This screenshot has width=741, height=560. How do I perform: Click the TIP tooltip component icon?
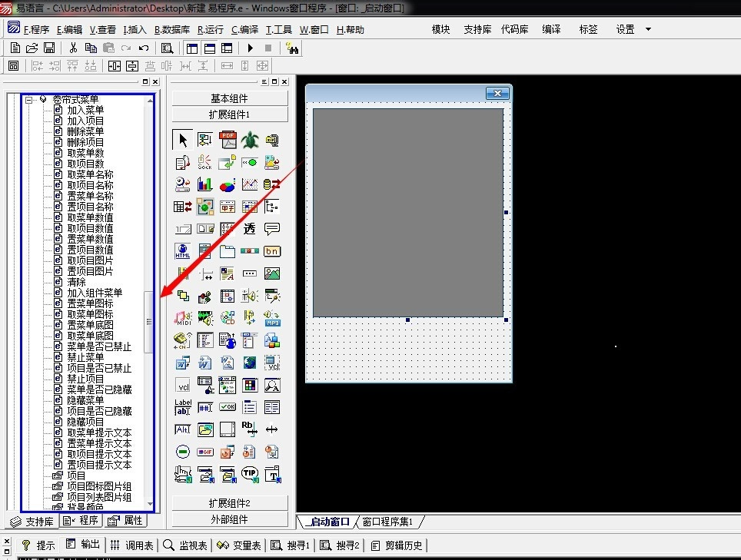pyautogui.click(x=250, y=473)
